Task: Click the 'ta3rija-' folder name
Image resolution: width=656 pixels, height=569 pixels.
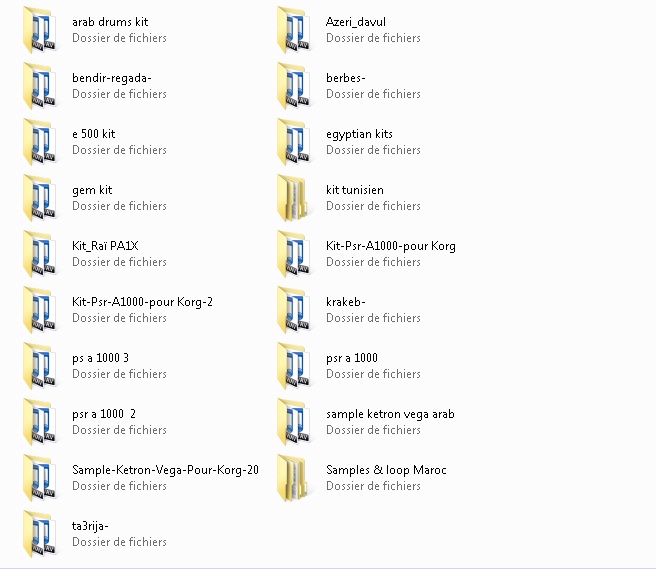Action: click(x=90, y=527)
